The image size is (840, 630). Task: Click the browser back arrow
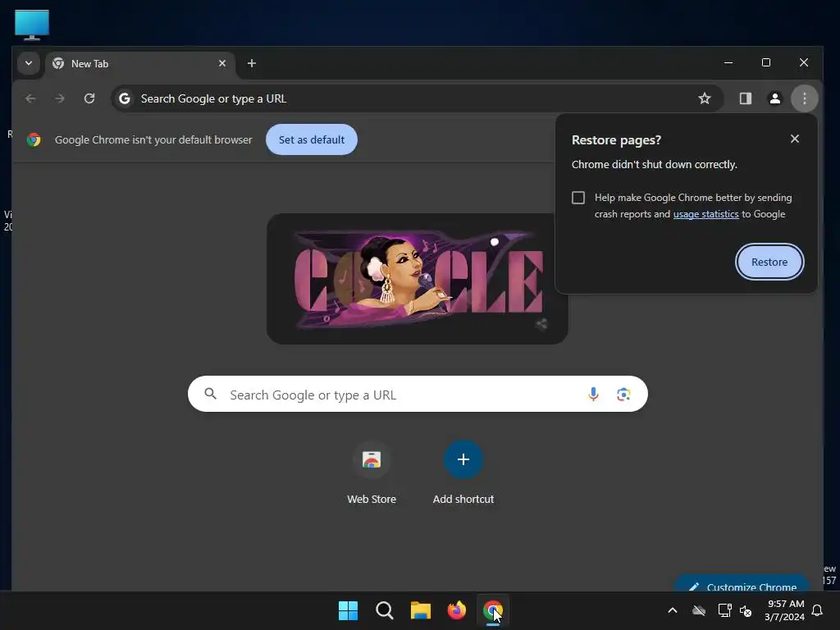click(30, 98)
